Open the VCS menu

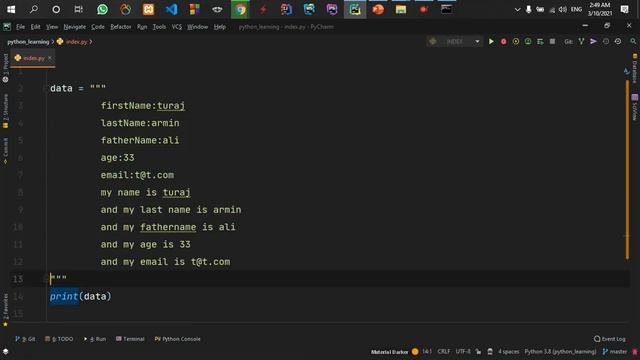(177, 27)
